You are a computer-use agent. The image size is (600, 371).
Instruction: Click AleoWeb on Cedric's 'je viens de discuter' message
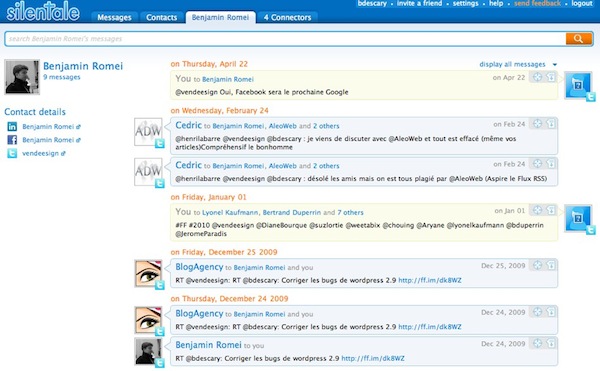(282, 126)
